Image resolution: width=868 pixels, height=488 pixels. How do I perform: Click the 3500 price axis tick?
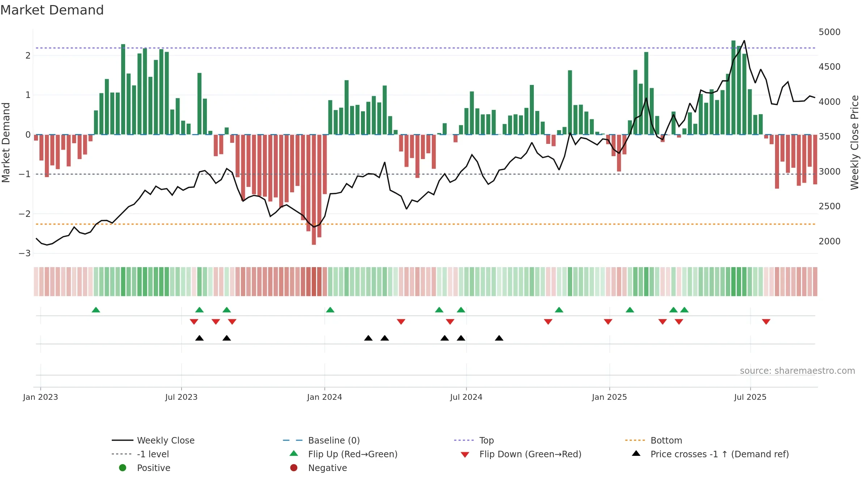[x=830, y=136]
